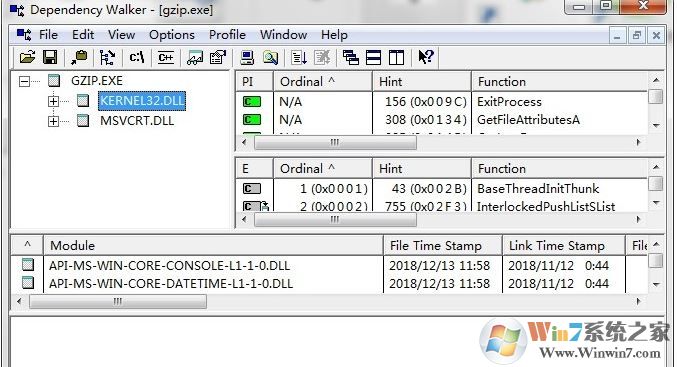Image resolution: width=677 pixels, height=367 pixels.
Task: Click the Save floppy disk icon
Action: click(50, 57)
